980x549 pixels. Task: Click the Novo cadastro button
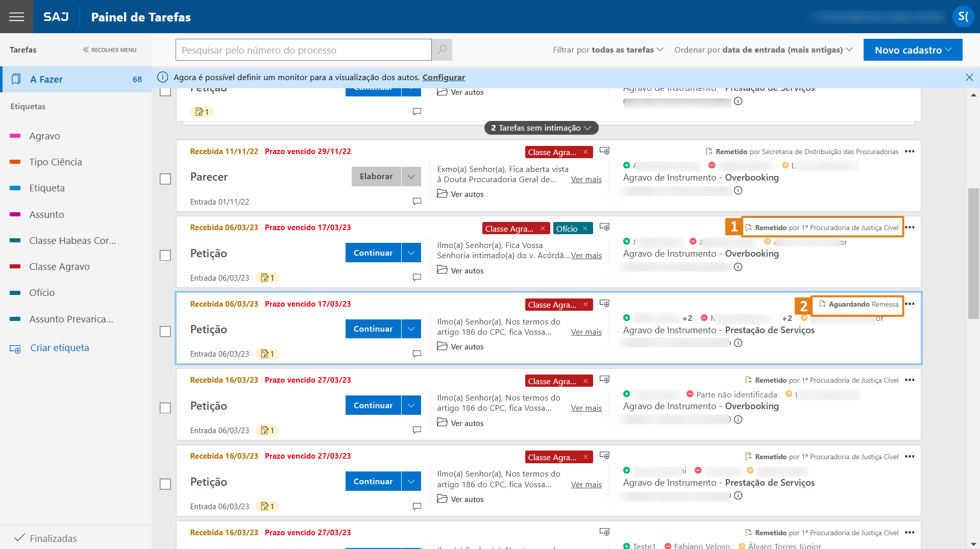(913, 50)
